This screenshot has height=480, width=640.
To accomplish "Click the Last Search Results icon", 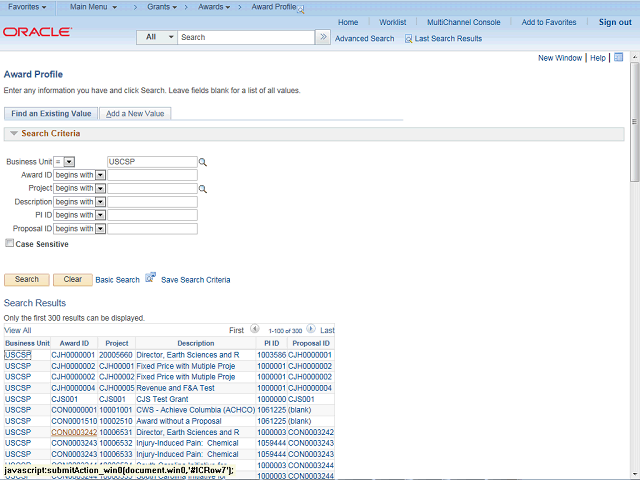I will pyautogui.click(x=408, y=39).
